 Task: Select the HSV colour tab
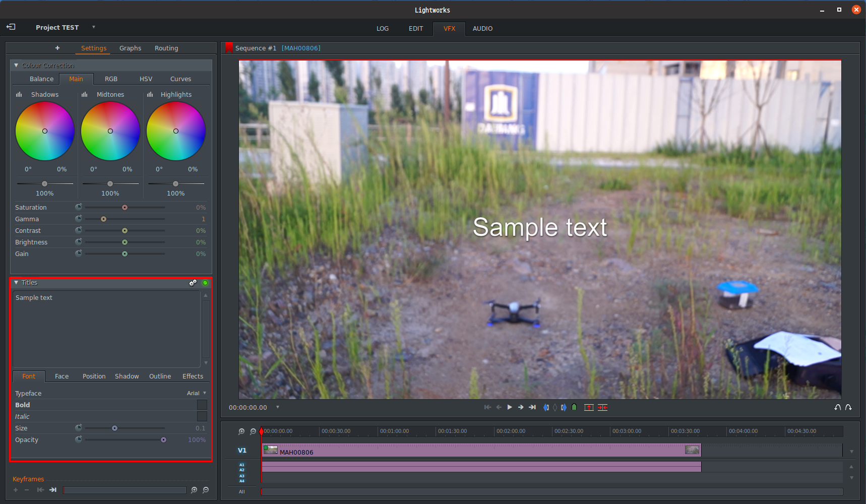point(146,79)
